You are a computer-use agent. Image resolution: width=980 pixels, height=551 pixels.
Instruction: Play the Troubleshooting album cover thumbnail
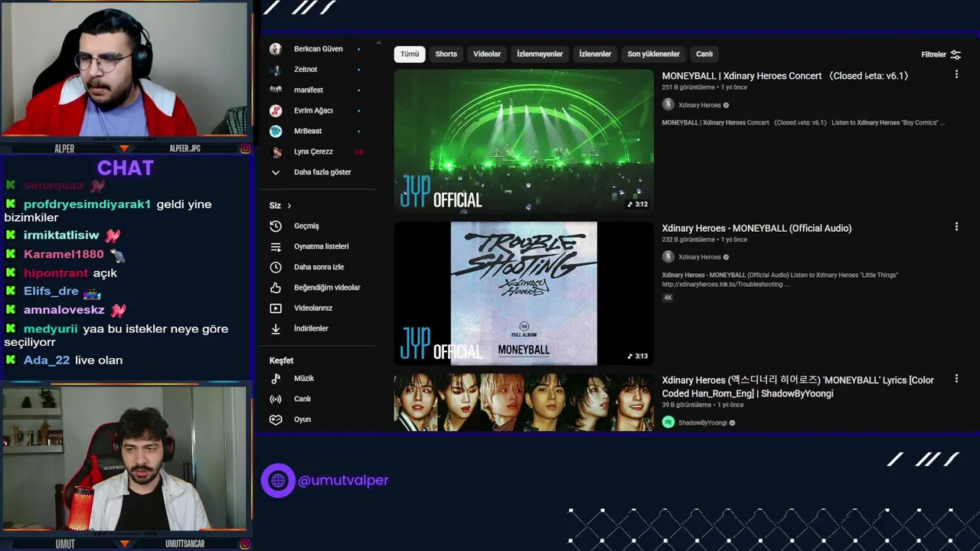click(524, 293)
